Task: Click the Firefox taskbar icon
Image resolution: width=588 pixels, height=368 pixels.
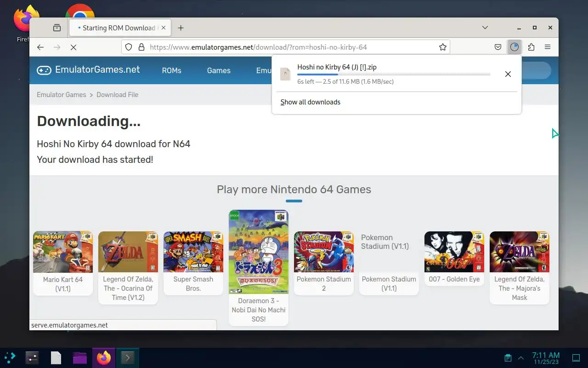Action: click(x=104, y=358)
